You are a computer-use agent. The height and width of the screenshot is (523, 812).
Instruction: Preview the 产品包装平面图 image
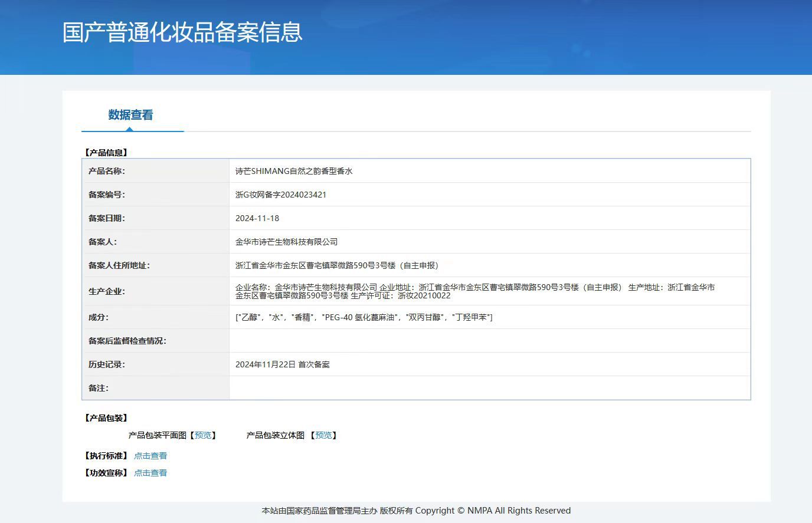point(203,435)
